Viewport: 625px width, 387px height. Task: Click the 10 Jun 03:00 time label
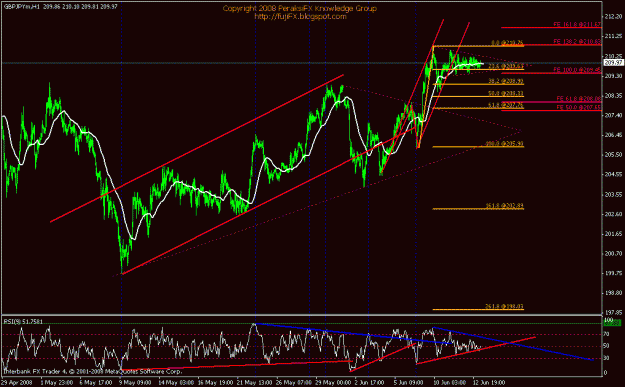point(450,383)
